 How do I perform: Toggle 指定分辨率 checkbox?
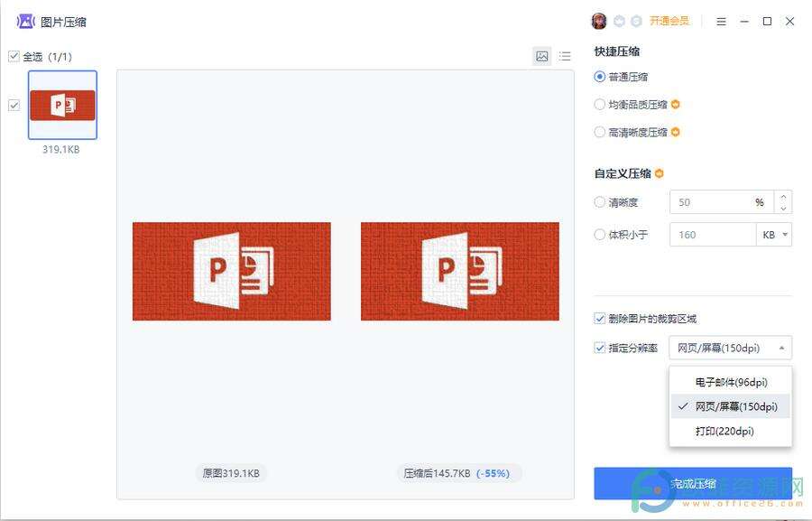coord(600,348)
